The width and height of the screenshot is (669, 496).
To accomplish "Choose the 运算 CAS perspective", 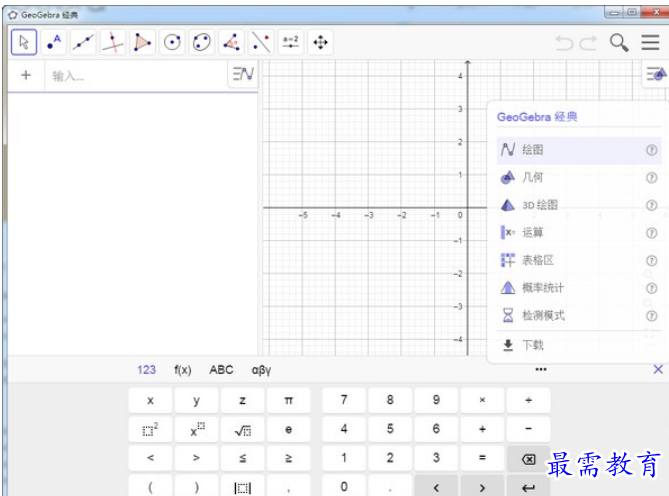I will [579, 233].
